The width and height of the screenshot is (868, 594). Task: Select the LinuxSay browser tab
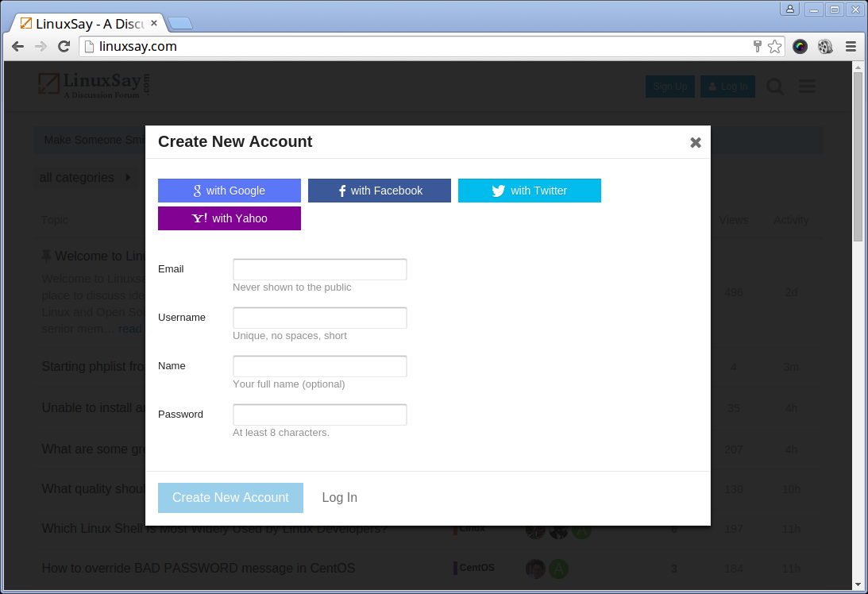coord(89,24)
